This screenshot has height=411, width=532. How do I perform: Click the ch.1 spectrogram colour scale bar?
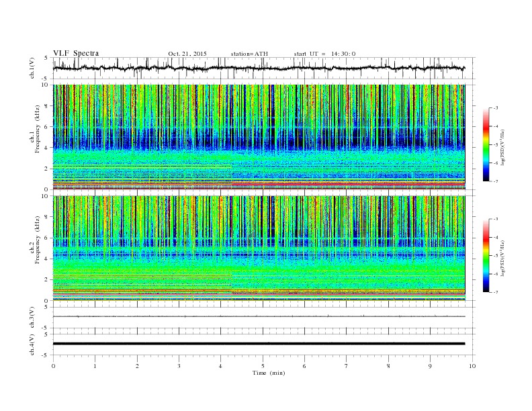click(486, 144)
